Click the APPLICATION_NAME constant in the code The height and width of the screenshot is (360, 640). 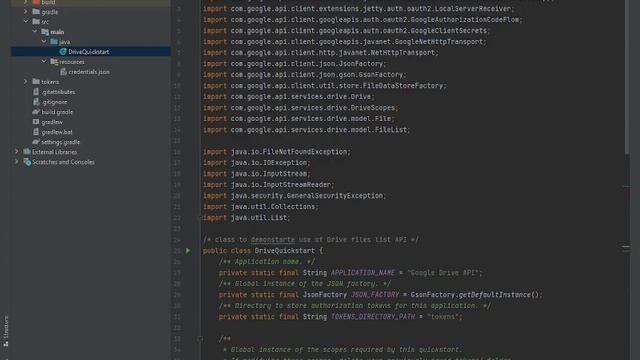coord(363,273)
